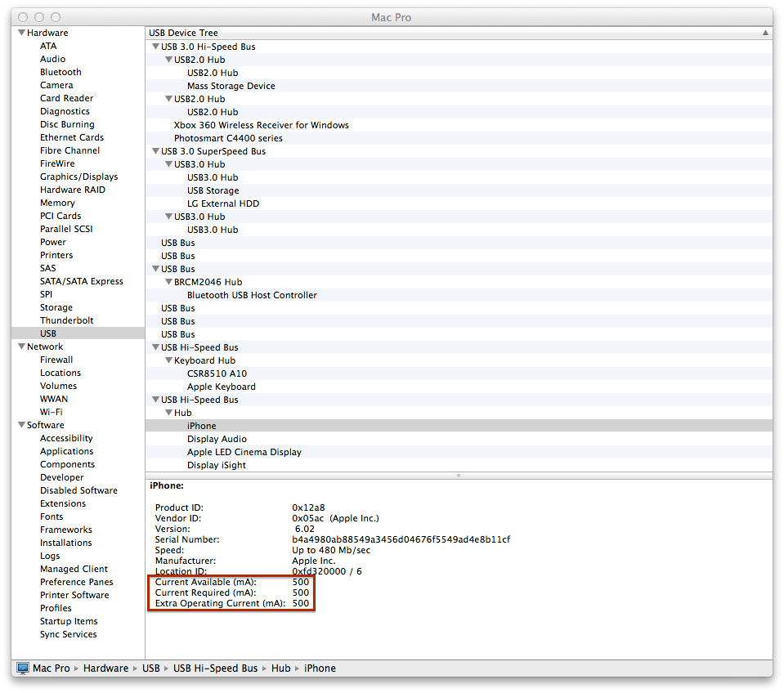Image resolution: width=784 pixels, height=693 pixels.
Task: Select Mac Pro text in the path bar
Action: click(x=52, y=668)
